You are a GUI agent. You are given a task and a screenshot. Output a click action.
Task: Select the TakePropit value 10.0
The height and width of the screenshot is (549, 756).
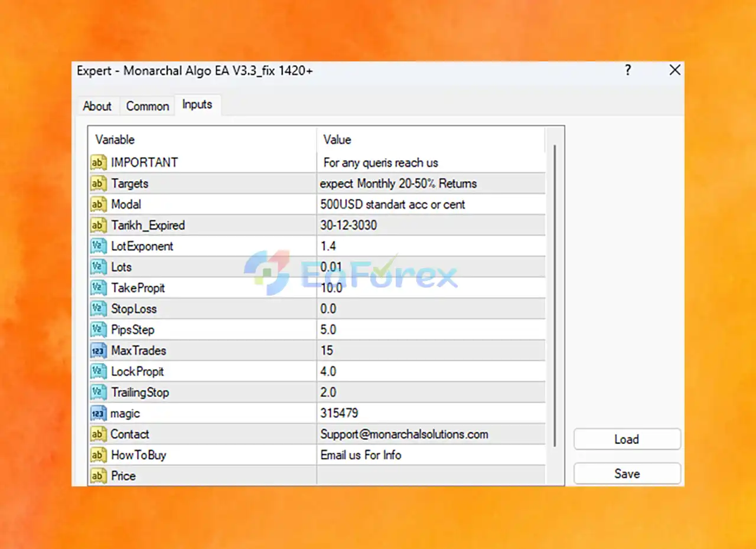point(331,288)
